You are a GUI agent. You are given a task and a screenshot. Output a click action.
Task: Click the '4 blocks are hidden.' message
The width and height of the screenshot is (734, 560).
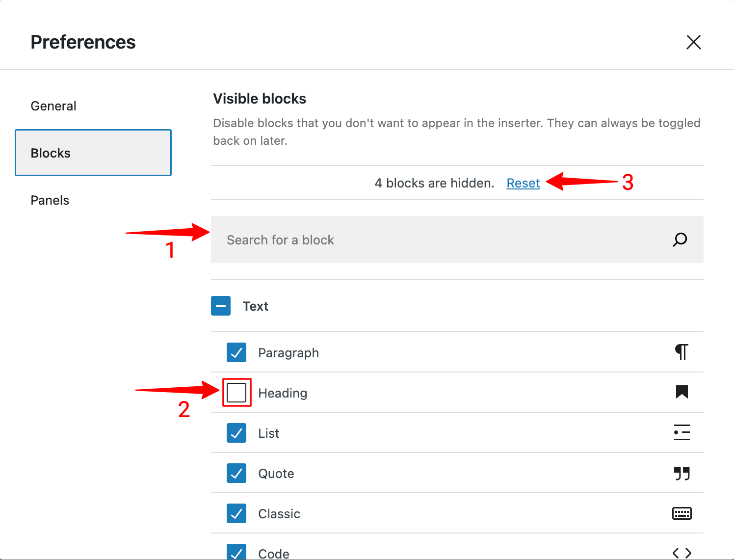(434, 183)
